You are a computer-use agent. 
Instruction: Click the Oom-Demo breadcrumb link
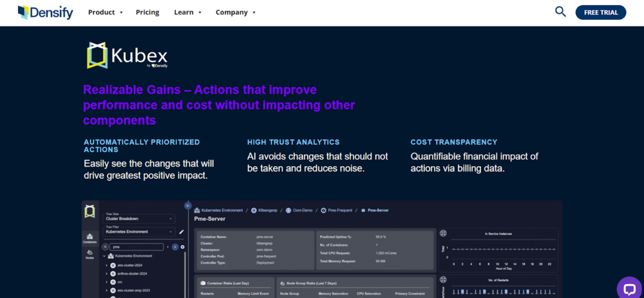pos(303,210)
